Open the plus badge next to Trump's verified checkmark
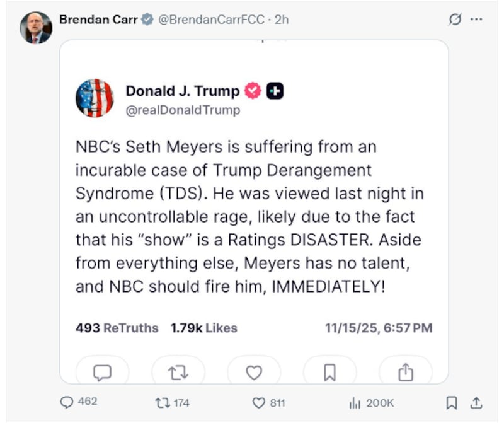The height and width of the screenshot is (423, 504). point(275,90)
